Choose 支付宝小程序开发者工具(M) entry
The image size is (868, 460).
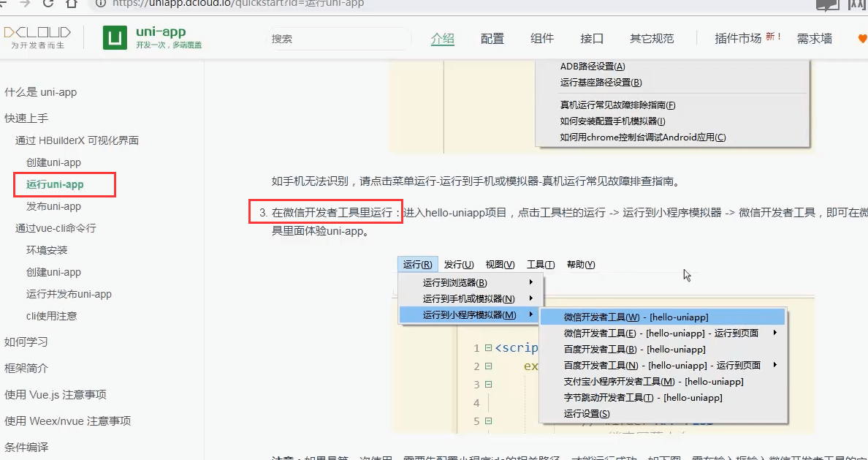click(663, 381)
